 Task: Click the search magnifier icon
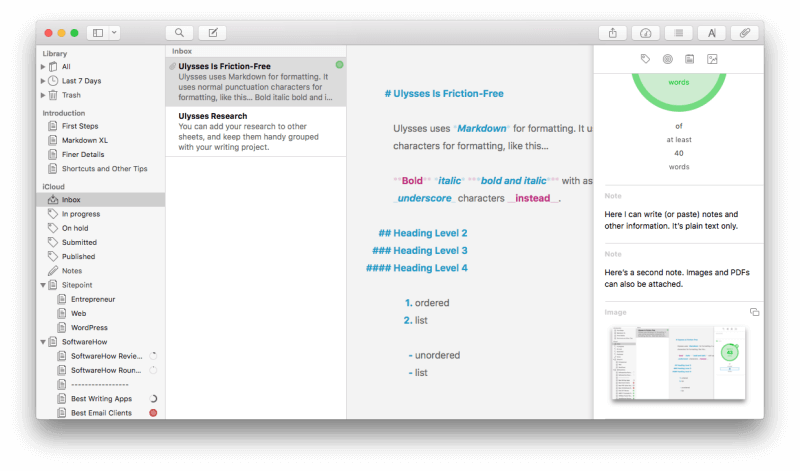coord(179,33)
